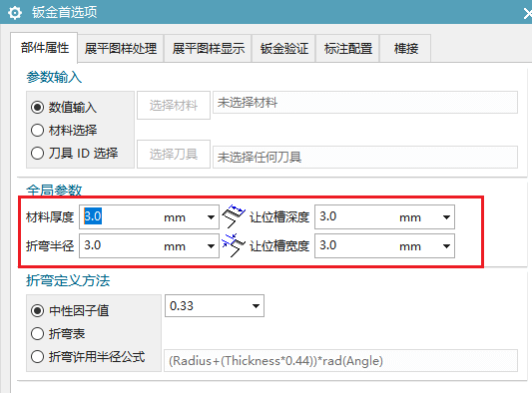Open the 折弯半径 unit dropdown arrow
Image resolution: width=532 pixels, height=393 pixels.
[x=211, y=245]
